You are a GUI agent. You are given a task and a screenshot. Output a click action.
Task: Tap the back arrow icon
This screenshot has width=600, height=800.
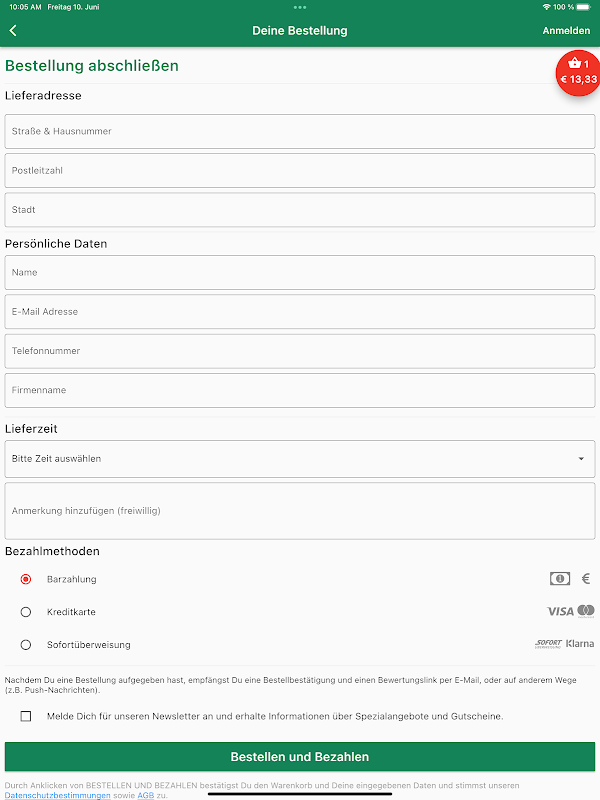[x=13, y=31]
